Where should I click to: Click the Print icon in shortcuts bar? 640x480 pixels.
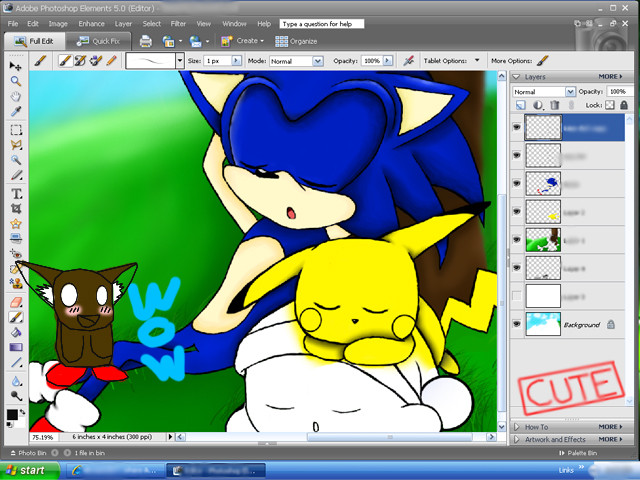click(145, 41)
